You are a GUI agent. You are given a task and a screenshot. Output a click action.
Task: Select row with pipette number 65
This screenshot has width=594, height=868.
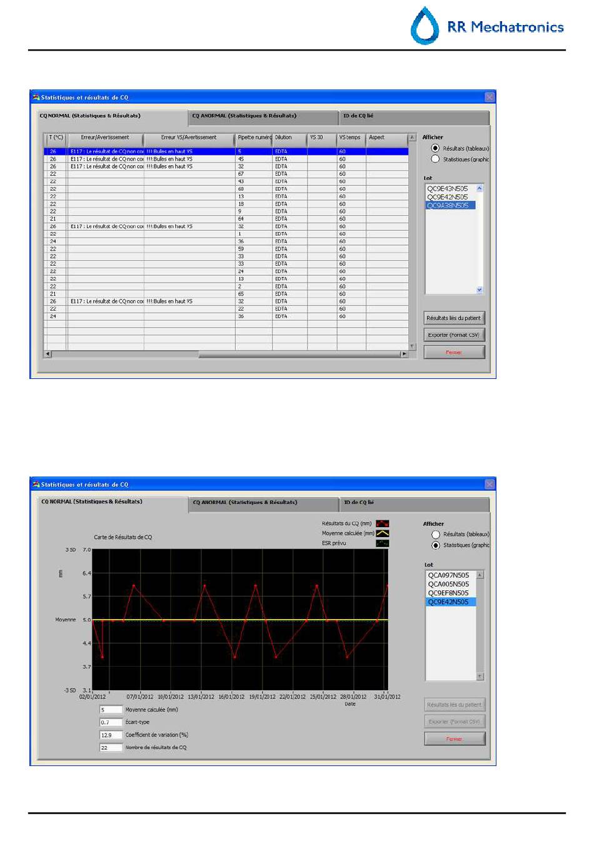(226, 294)
